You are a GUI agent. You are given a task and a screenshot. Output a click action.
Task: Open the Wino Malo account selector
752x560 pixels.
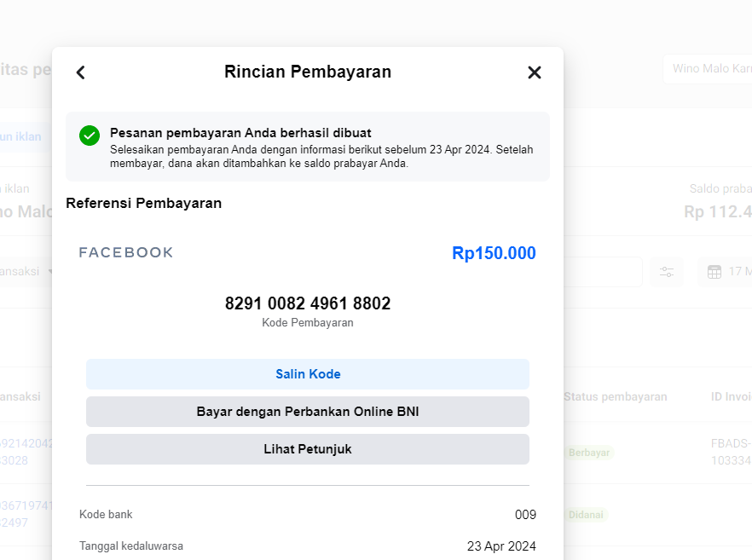(x=708, y=68)
